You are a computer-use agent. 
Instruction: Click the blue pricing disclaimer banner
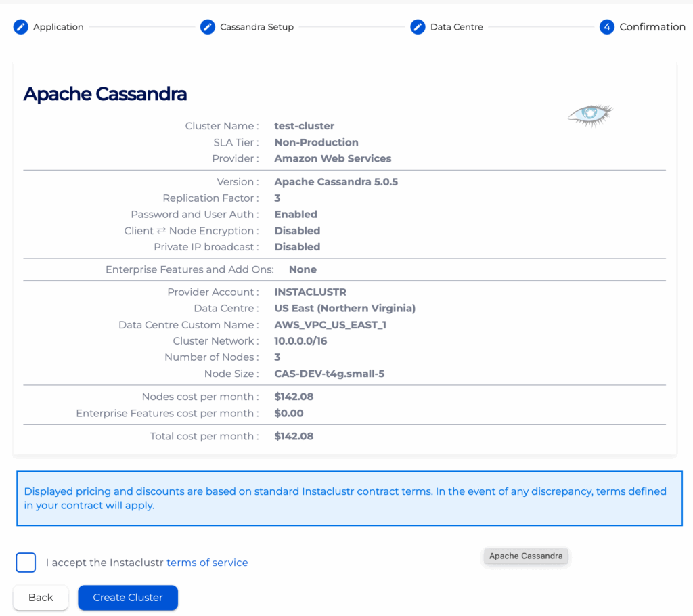tap(349, 498)
